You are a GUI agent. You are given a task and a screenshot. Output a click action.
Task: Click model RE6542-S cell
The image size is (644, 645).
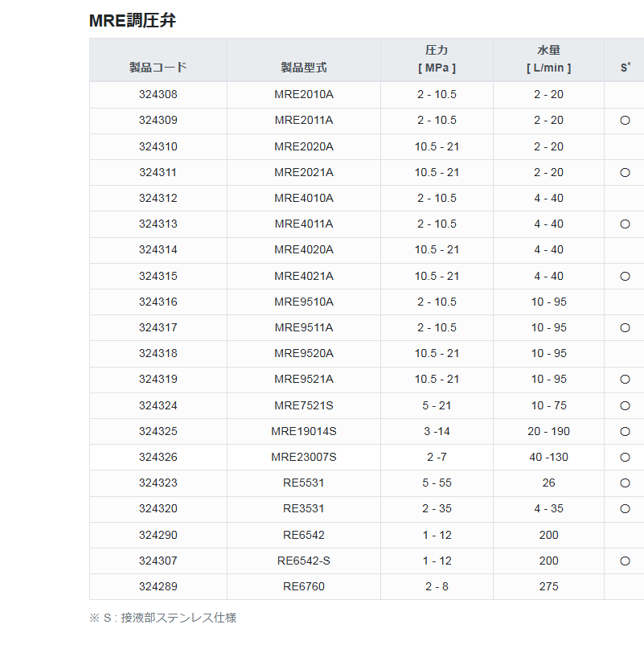coord(304,561)
